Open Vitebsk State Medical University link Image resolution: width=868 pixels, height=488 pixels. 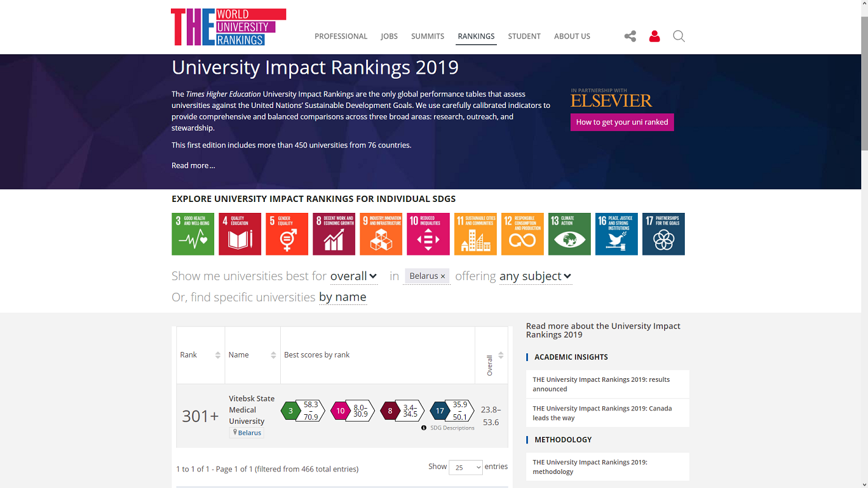(x=251, y=410)
